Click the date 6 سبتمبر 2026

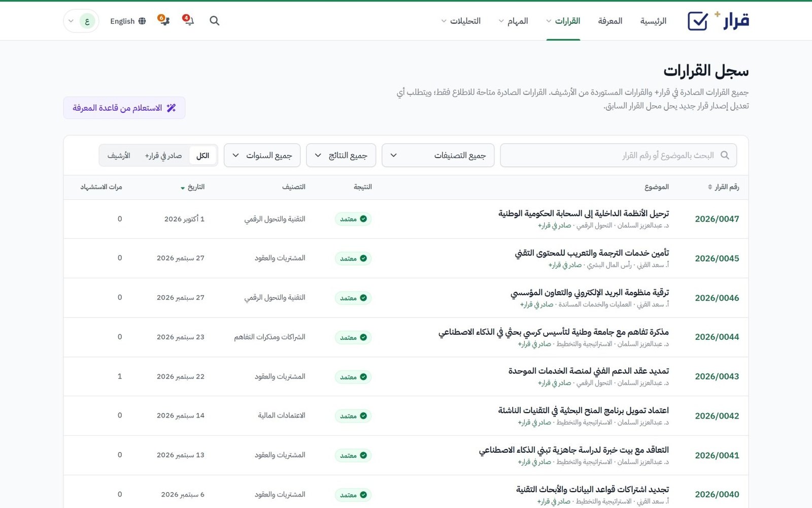pyautogui.click(x=183, y=494)
